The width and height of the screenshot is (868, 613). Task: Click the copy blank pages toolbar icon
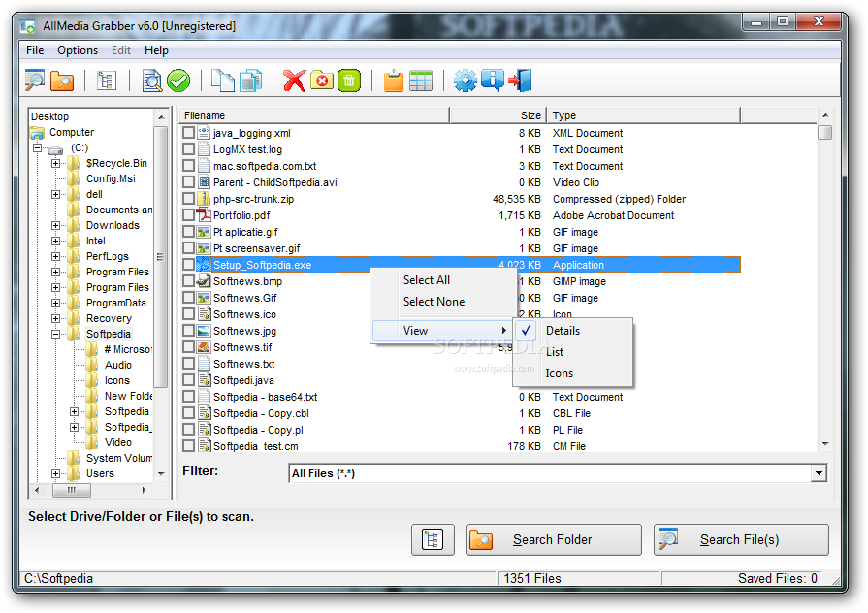[x=223, y=81]
